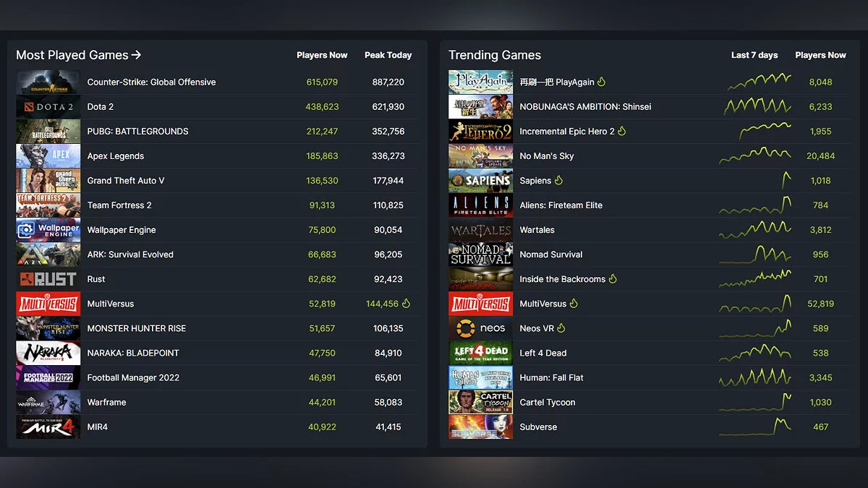Click the Football Manager 2022 title
The height and width of the screenshot is (488, 868).
(133, 377)
